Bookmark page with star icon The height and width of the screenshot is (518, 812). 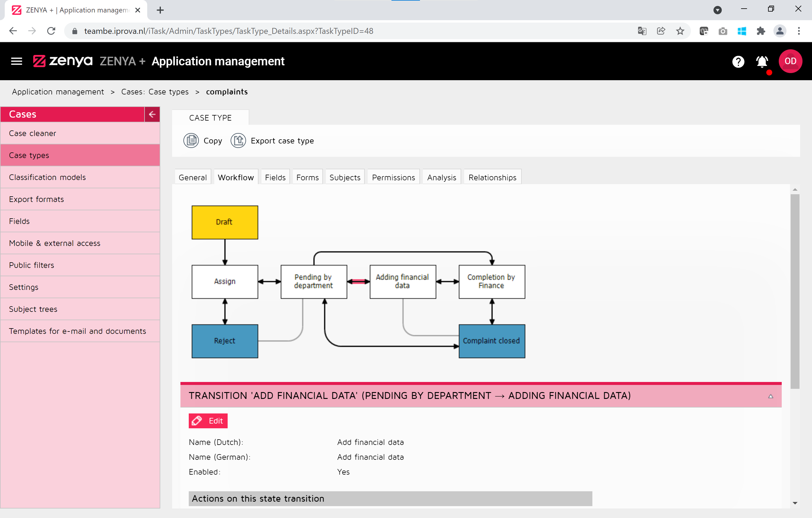[680, 31]
